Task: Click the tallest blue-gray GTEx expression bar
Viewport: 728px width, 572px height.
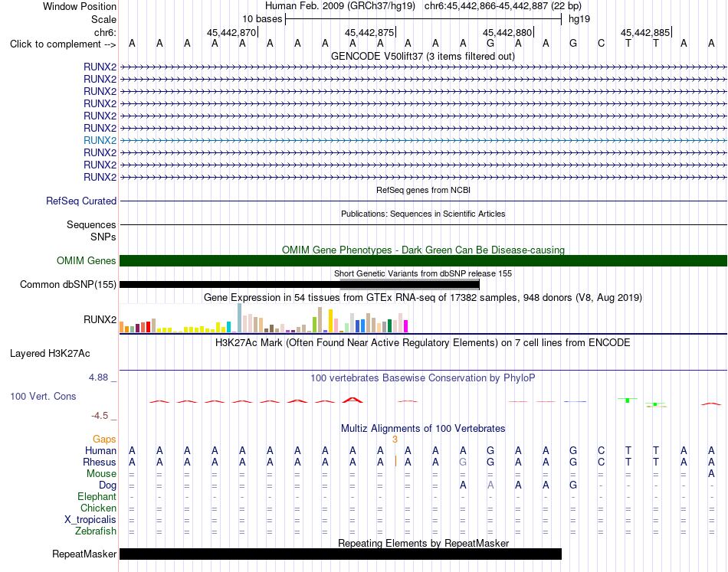Action: point(240,318)
